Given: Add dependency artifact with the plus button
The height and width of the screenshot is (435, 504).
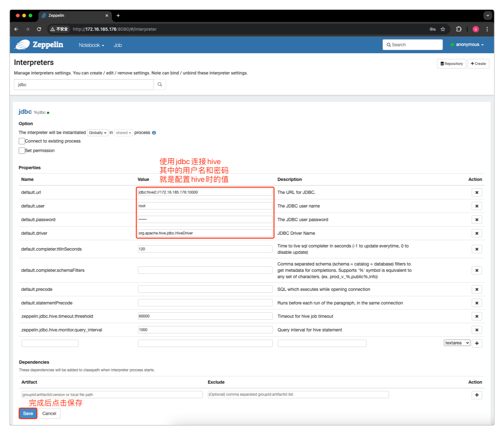Looking at the screenshot, I should click(477, 395).
